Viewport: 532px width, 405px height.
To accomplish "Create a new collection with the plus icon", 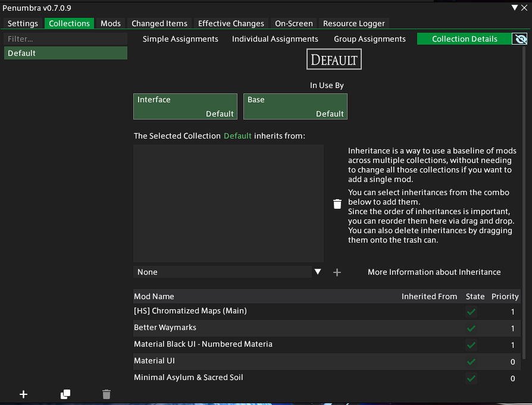I will 24,394.
